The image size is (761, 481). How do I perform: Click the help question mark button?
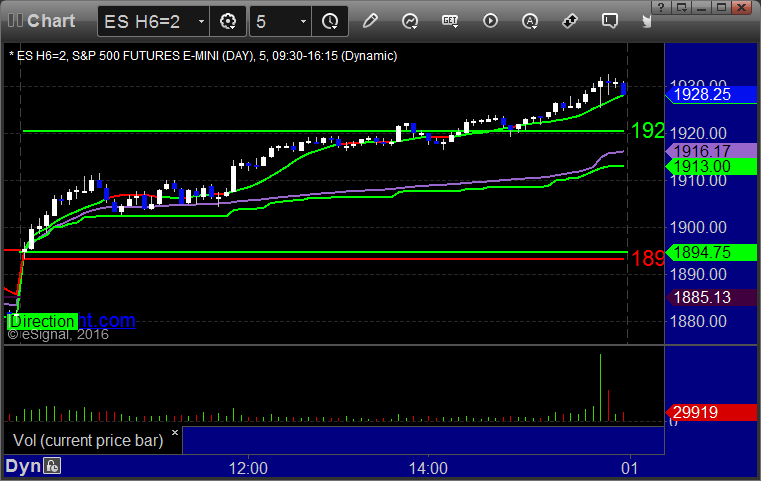click(661, 7)
